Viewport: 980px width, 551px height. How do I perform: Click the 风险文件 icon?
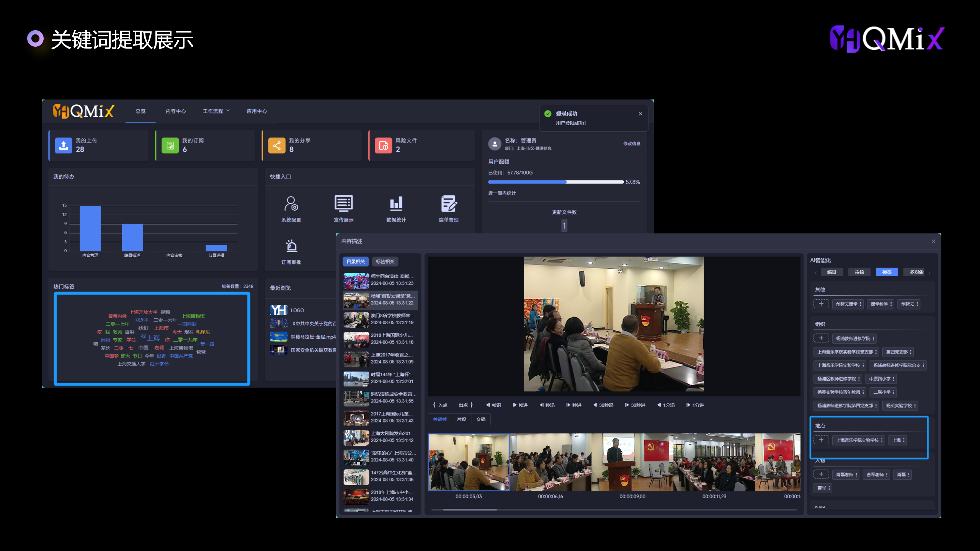click(383, 145)
